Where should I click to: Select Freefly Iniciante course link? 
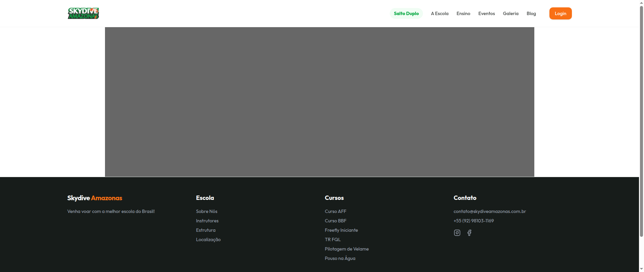tap(341, 230)
